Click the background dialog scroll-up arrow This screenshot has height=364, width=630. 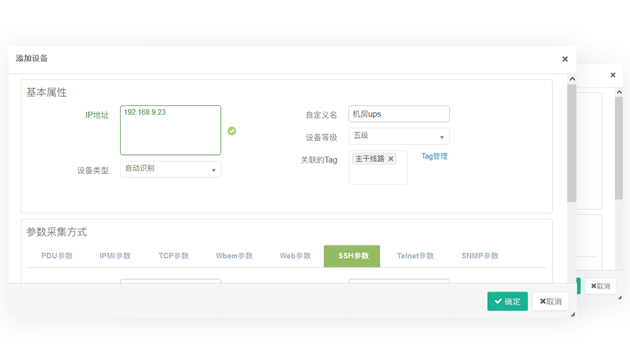(x=619, y=92)
